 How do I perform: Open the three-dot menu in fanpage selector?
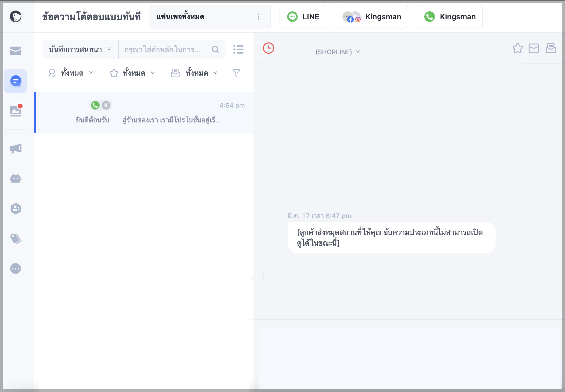[x=259, y=17]
